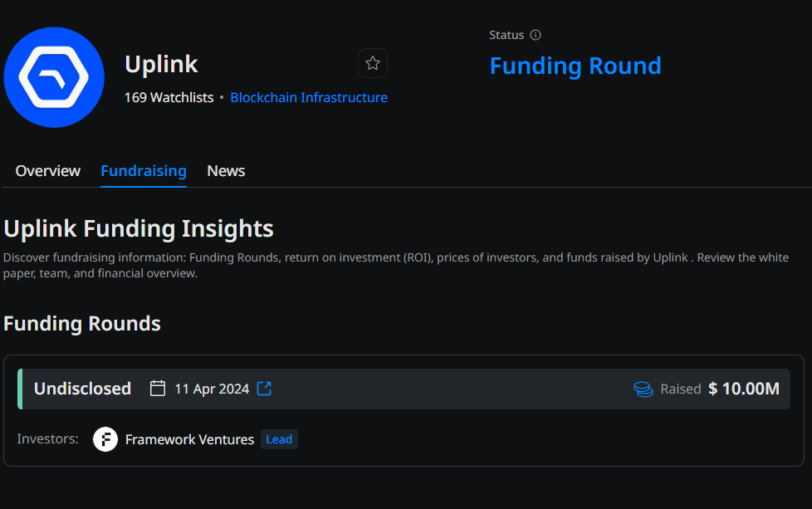Click the Investors: label
812x509 pixels.
click(x=47, y=439)
